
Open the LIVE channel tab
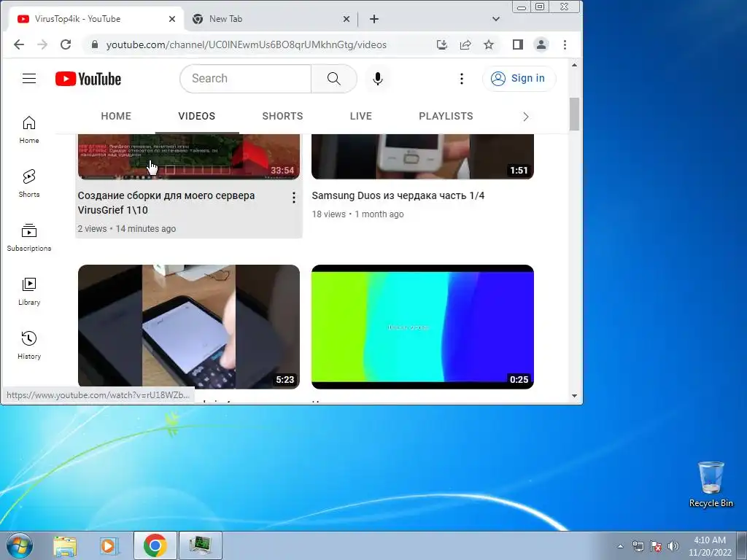point(360,116)
